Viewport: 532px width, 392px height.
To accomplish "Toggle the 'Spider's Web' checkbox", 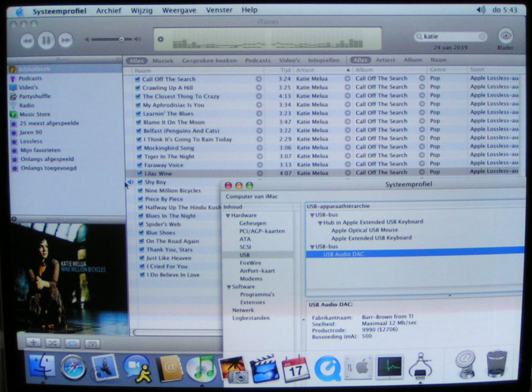I will 141,224.
